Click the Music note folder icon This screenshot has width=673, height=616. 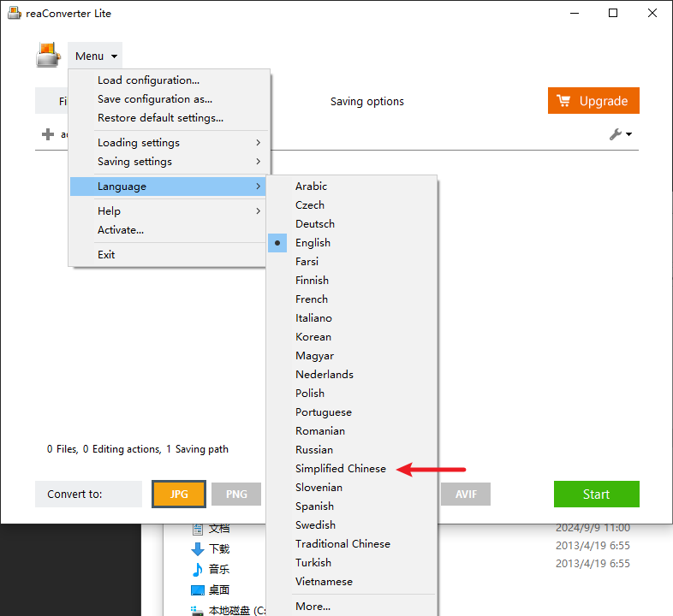[x=198, y=570]
